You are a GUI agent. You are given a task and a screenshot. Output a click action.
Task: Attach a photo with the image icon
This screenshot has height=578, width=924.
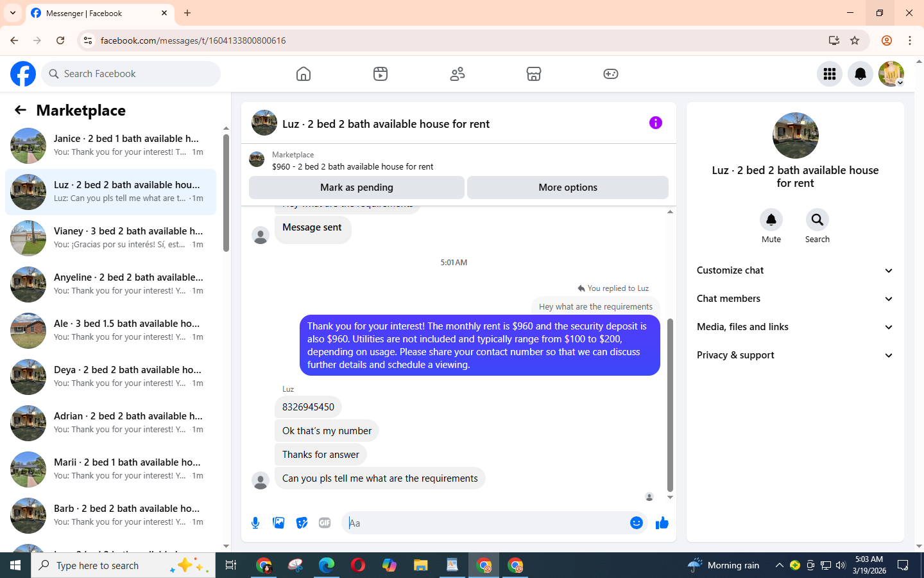[x=278, y=523]
